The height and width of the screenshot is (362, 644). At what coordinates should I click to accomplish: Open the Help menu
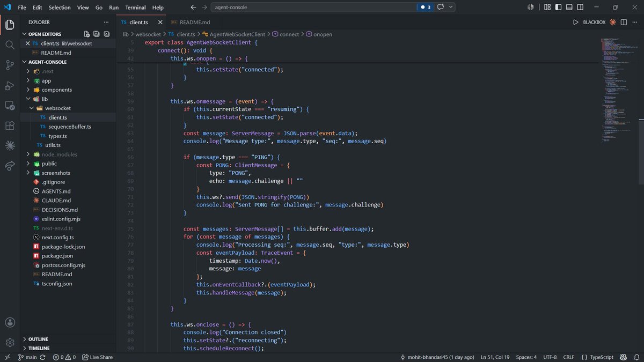click(158, 8)
